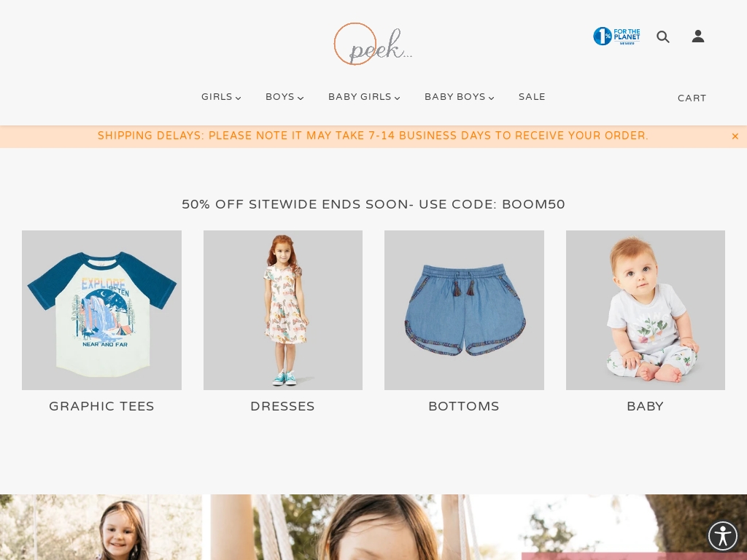
Task: Open the 1% for the Planet badge
Action: (x=616, y=36)
